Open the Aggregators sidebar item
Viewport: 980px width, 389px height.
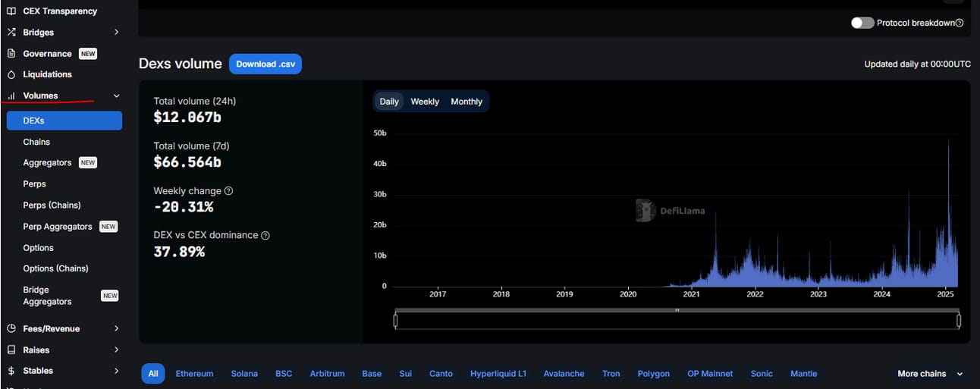(47, 163)
